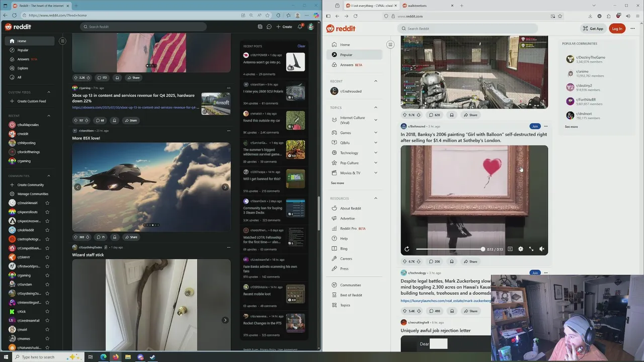Collapse the Communities section in dark Reddit
Screen dimensions: 644x362
pos(49,176)
